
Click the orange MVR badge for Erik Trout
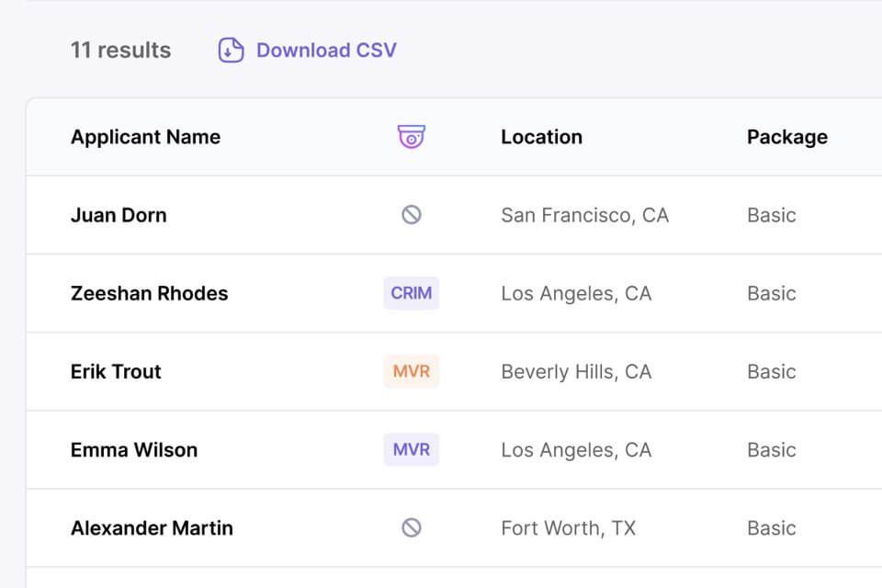click(x=411, y=371)
